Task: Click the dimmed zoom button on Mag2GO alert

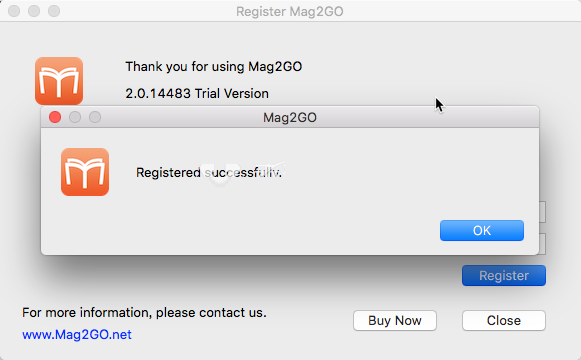Action: pos(95,117)
